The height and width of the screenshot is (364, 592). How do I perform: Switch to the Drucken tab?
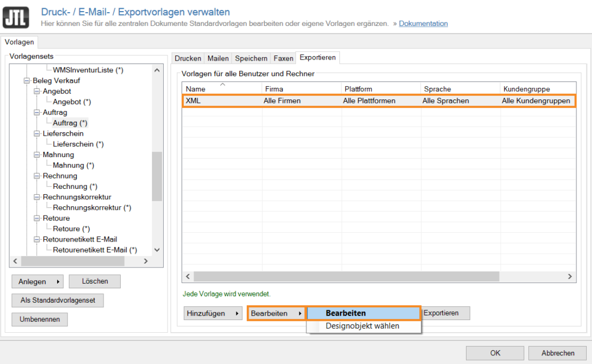pyautogui.click(x=187, y=57)
